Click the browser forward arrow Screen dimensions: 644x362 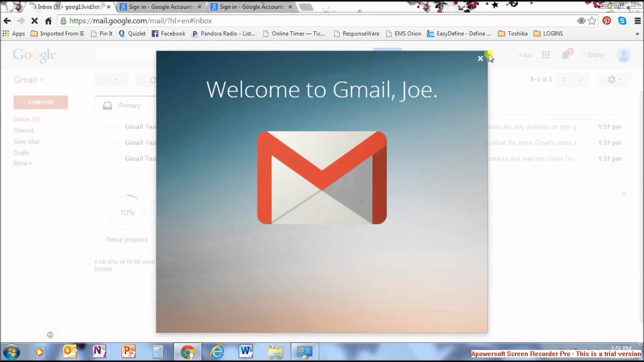click(21, 21)
